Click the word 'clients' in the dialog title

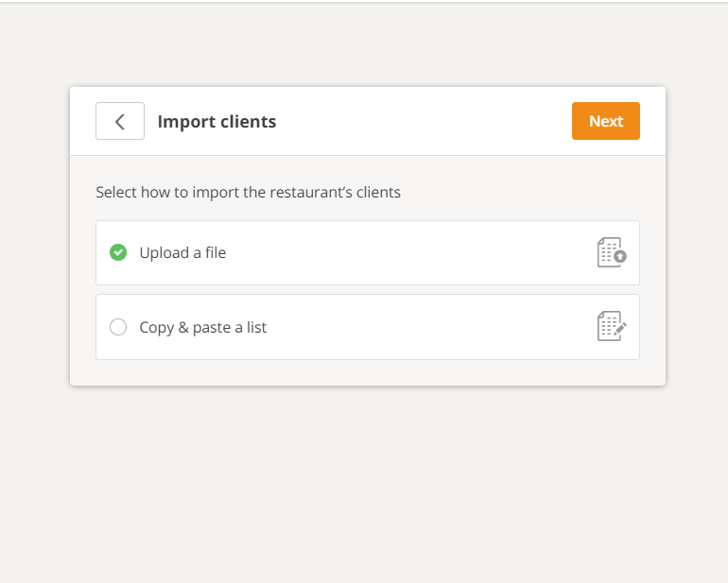coord(248,121)
